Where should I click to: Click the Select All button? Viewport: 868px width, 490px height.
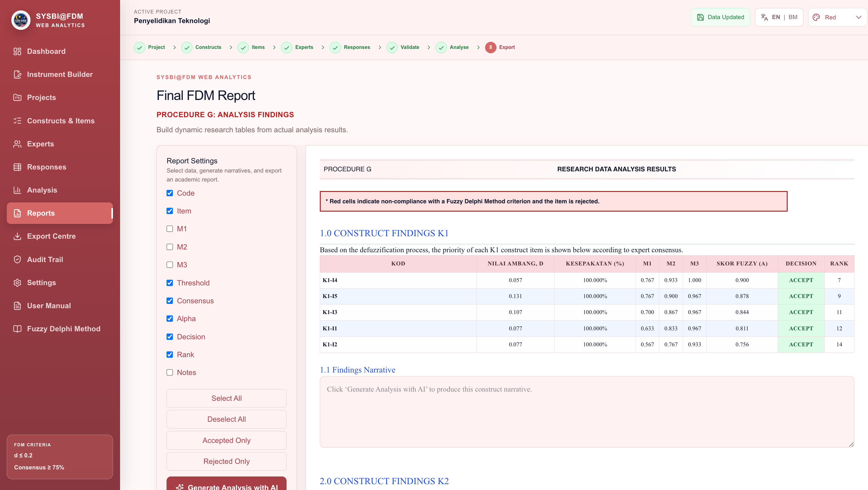click(227, 398)
